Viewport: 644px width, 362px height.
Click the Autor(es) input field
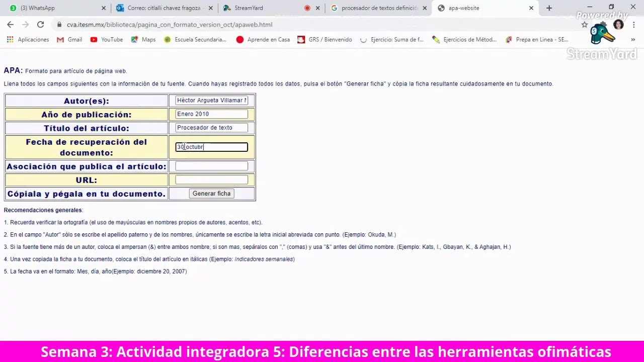point(211,101)
